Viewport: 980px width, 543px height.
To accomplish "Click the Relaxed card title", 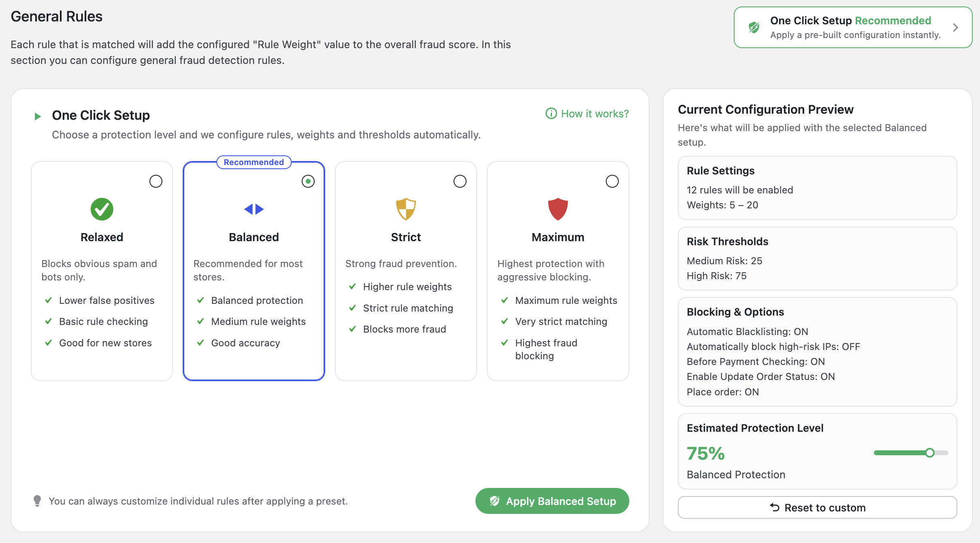I will pyautogui.click(x=102, y=237).
